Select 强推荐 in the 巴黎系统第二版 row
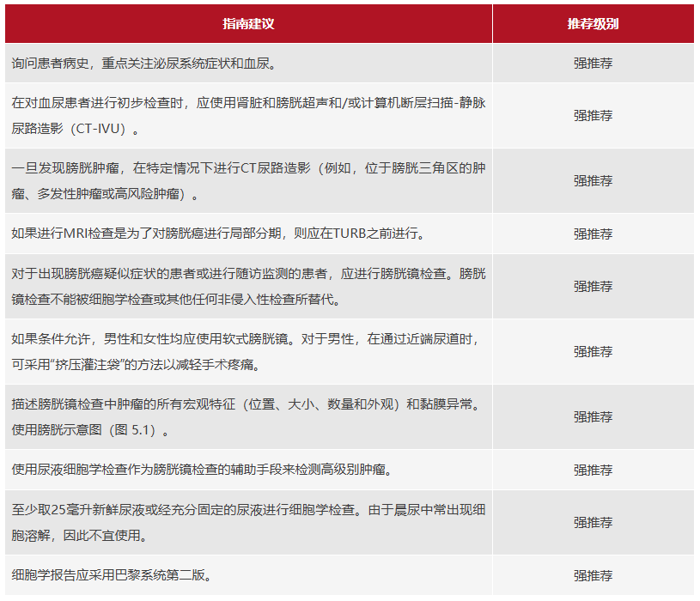Screen dimensions: 700x601 (593, 575)
